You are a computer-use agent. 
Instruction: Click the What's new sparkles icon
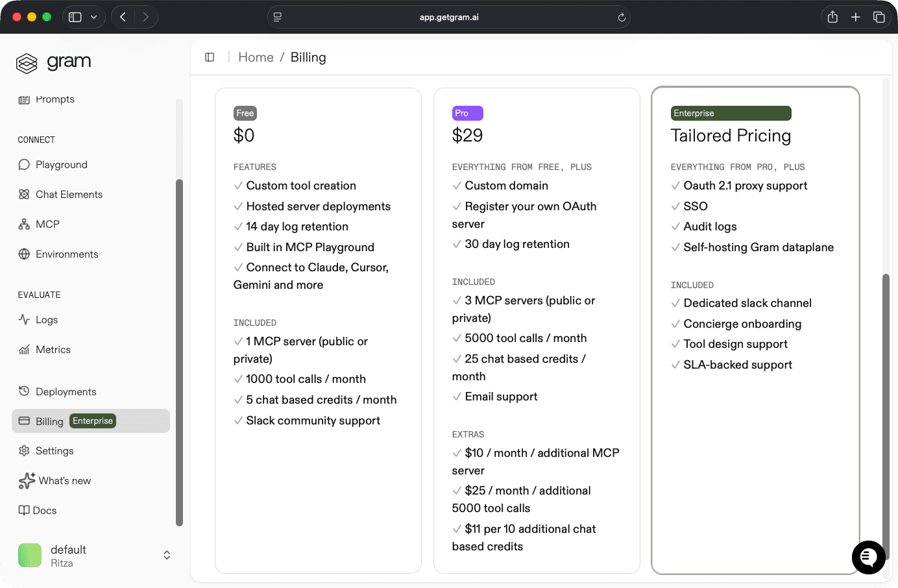point(26,480)
